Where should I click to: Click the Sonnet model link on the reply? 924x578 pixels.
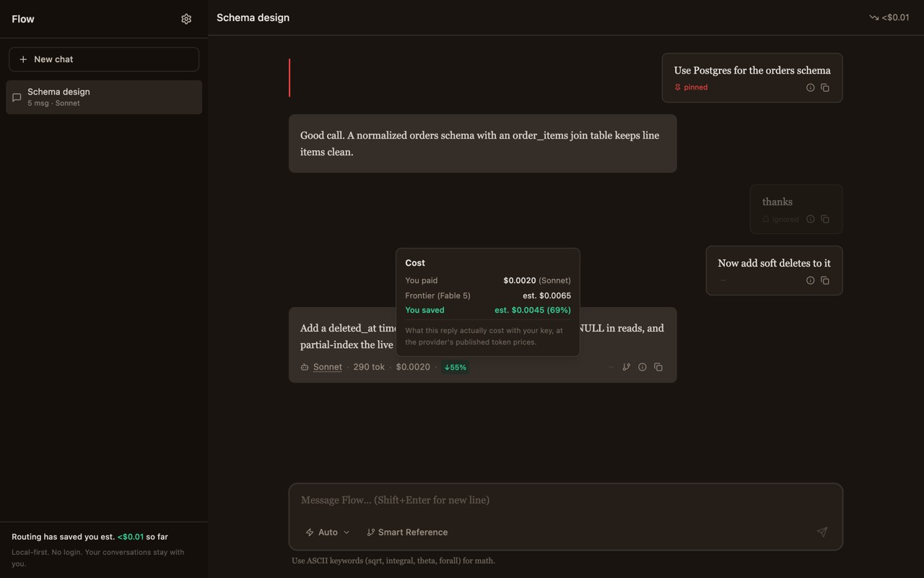(327, 367)
